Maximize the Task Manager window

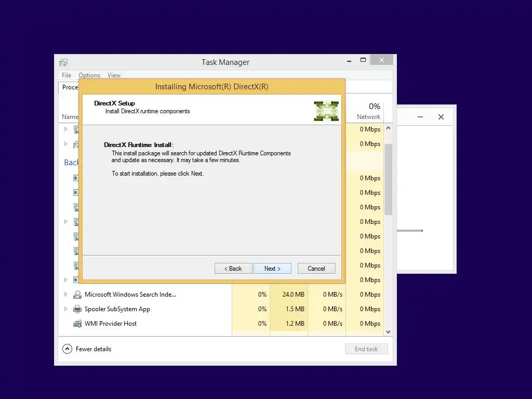[363, 60]
